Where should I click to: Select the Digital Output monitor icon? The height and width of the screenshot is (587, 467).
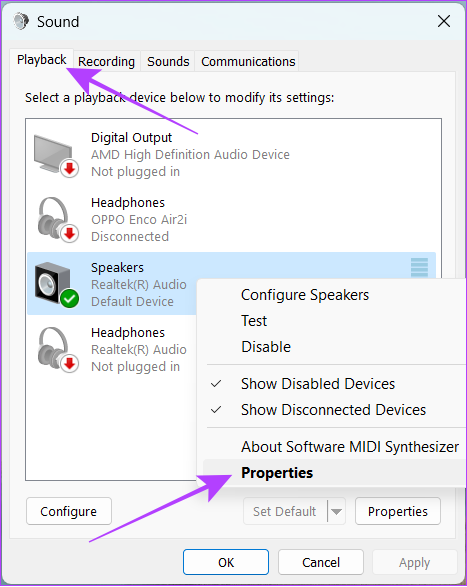point(55,155)
